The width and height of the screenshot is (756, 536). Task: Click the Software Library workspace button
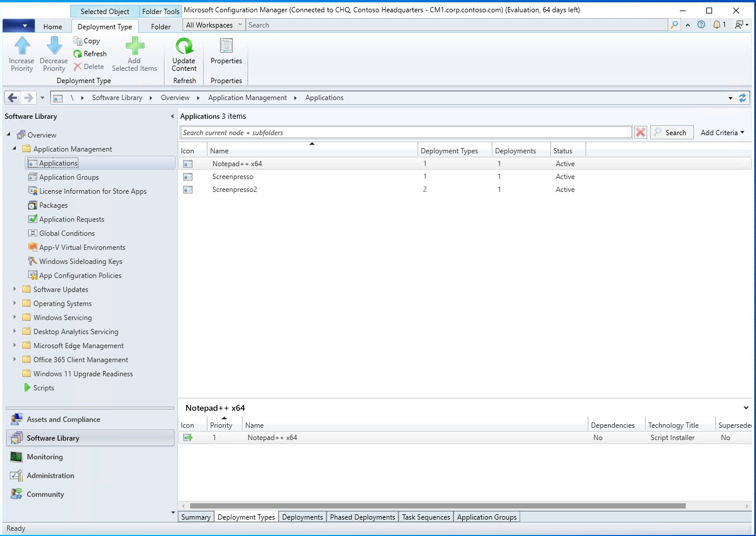pos(90,438)
